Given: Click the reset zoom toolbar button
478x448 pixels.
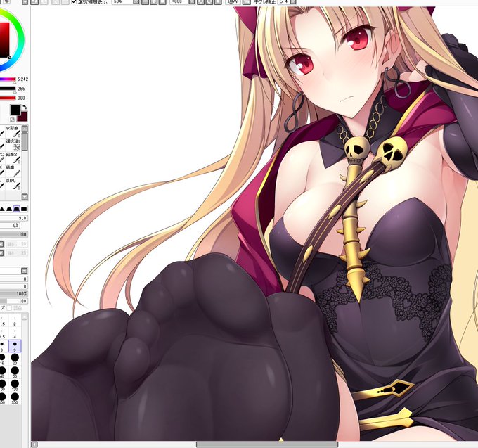Looking at the screenshot, I should (162, 2).
